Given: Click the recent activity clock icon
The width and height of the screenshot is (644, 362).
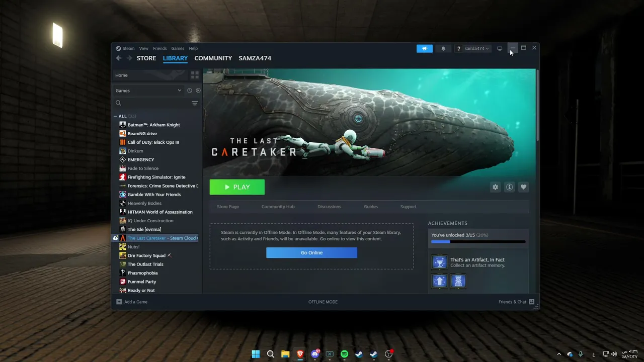Looking at the screenshot, I should click(190, 90).
